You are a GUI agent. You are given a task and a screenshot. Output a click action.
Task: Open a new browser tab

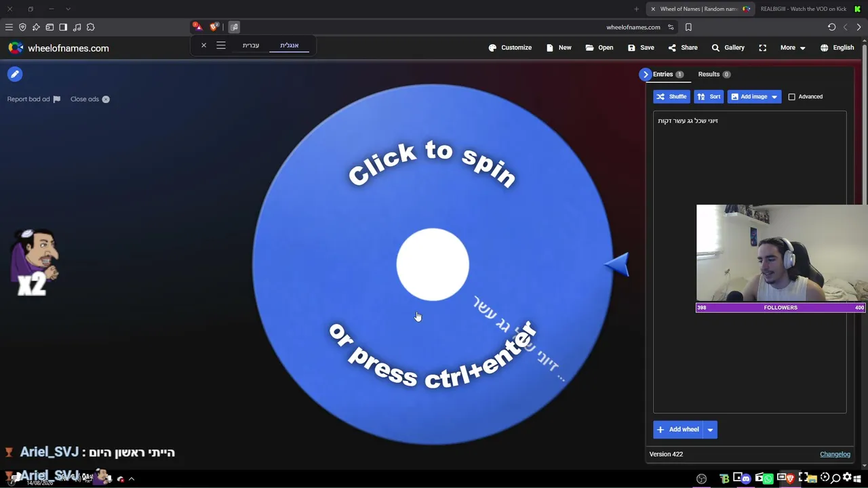click(636, 9)
